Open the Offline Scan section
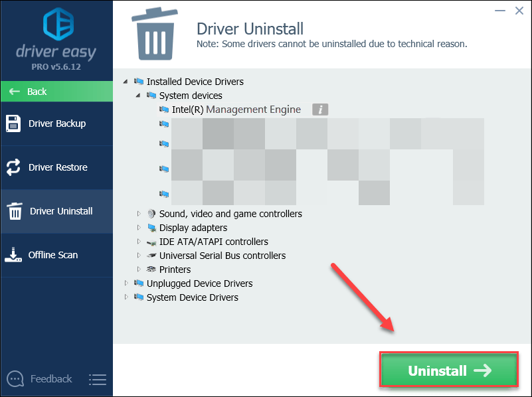The image size is (532, 397). (x=56, y=255)
